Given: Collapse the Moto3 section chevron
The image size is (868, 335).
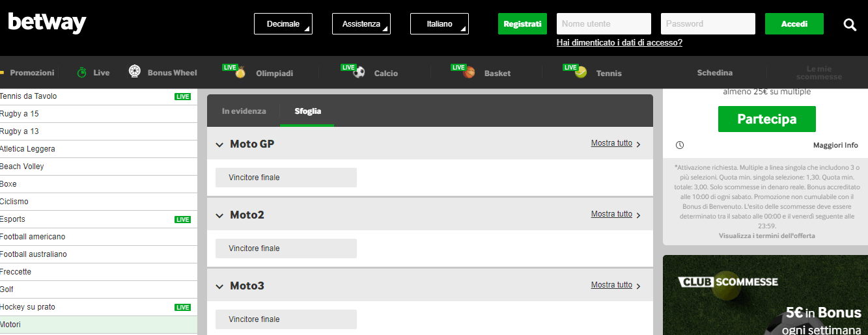Looking at the screenshot, I should (219, 286).
